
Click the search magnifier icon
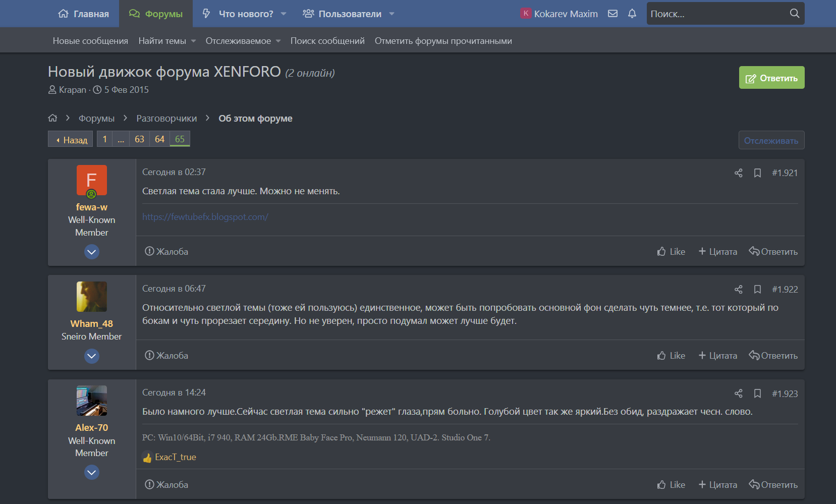pos(794,14)
